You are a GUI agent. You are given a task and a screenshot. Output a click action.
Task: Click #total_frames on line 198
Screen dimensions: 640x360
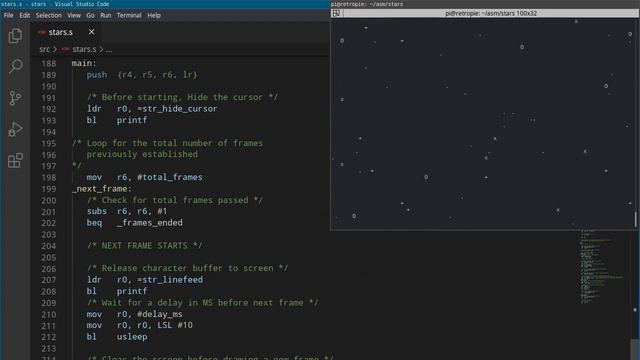click(x=170, y=177)
